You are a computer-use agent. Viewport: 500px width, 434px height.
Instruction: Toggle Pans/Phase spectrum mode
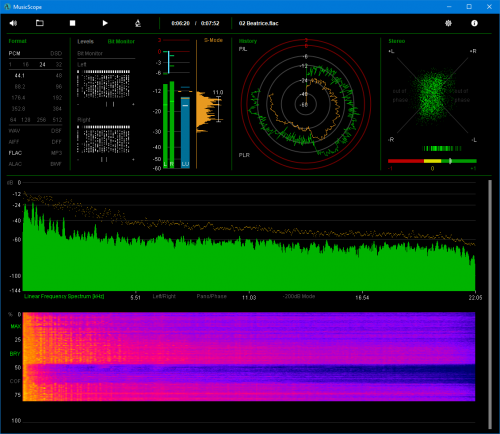point(212,296)
